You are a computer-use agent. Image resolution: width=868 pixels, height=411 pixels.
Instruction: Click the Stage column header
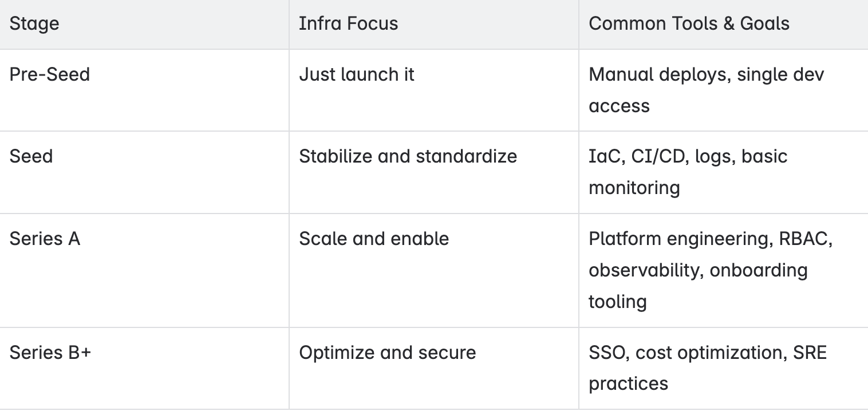144,24
